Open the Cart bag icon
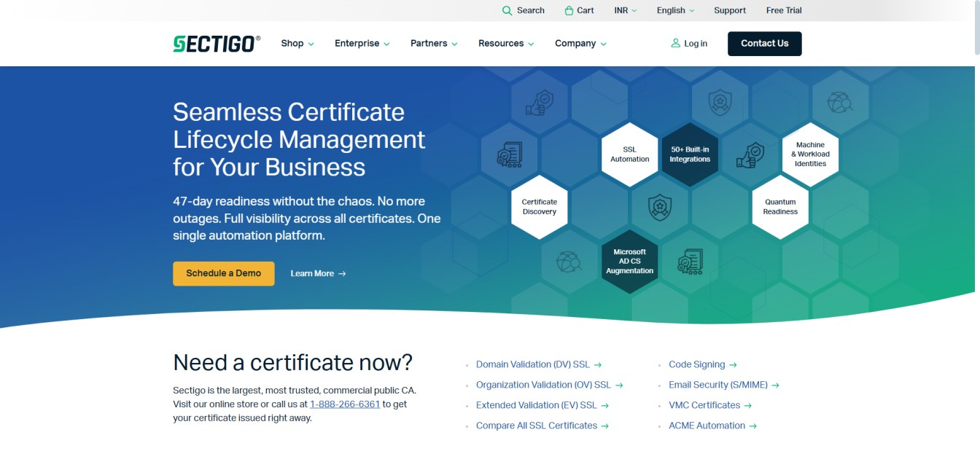 coord(569,11)
